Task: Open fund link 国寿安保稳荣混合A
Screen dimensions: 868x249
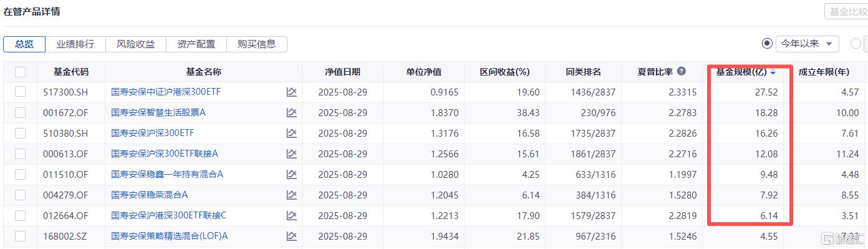Action: pyautogui.click(x=150, y=195)
